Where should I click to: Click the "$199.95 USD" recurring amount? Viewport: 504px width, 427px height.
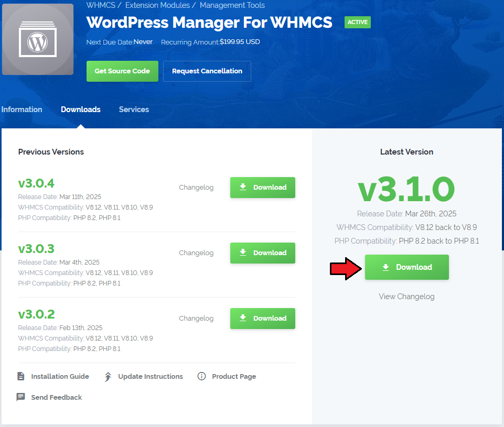(240, 42)
